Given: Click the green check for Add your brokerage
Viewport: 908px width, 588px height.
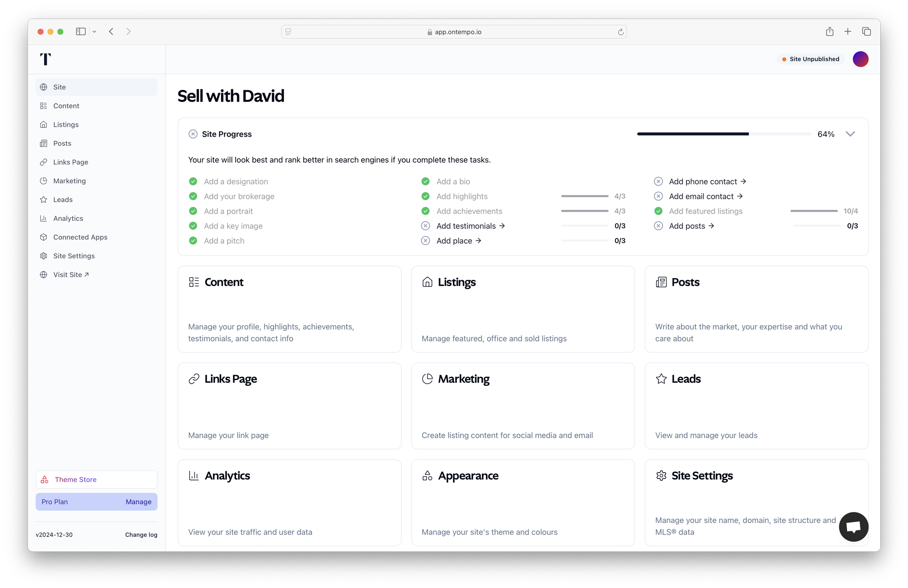Looking at the screenshot, I should click(x=193, y=196).
